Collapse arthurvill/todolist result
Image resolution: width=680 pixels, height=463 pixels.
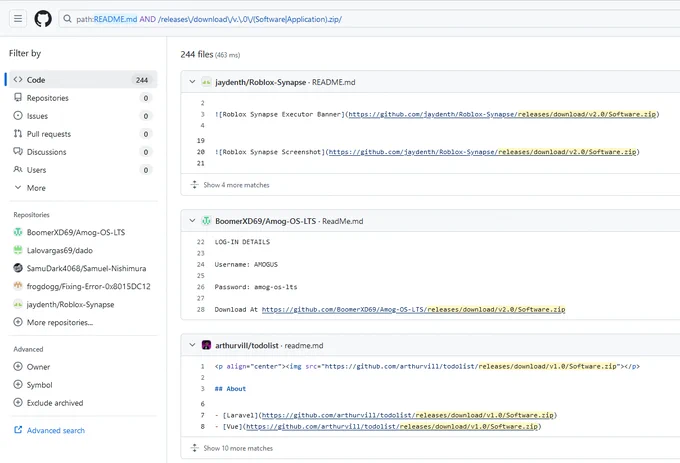coord(192,345)
